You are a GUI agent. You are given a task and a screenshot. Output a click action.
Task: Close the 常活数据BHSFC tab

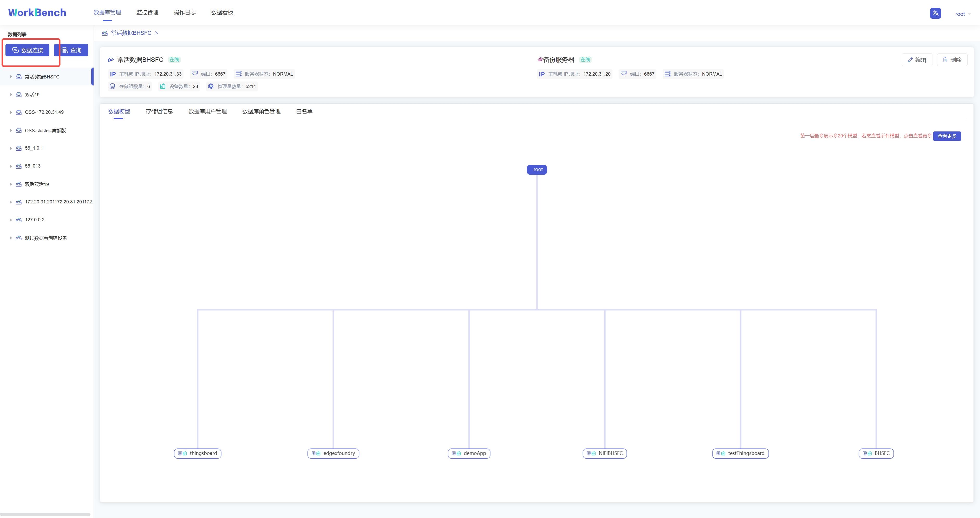[157, 33]
